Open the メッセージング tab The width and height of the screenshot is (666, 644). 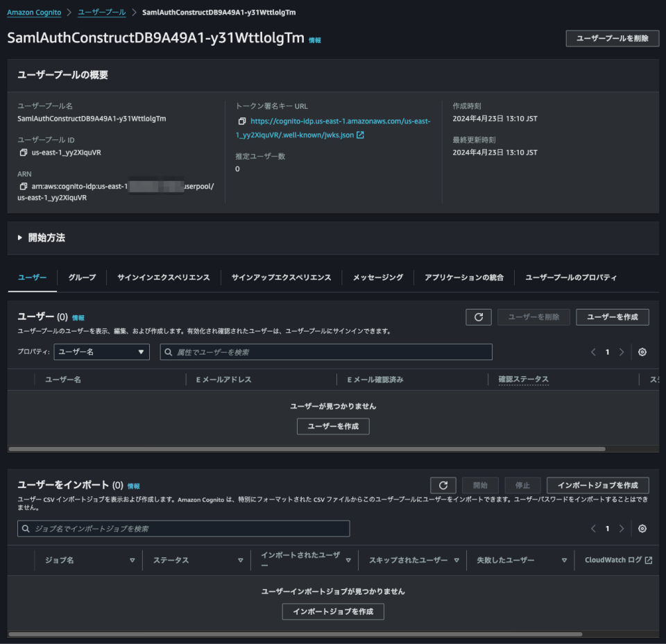click(x=377, y=277)
